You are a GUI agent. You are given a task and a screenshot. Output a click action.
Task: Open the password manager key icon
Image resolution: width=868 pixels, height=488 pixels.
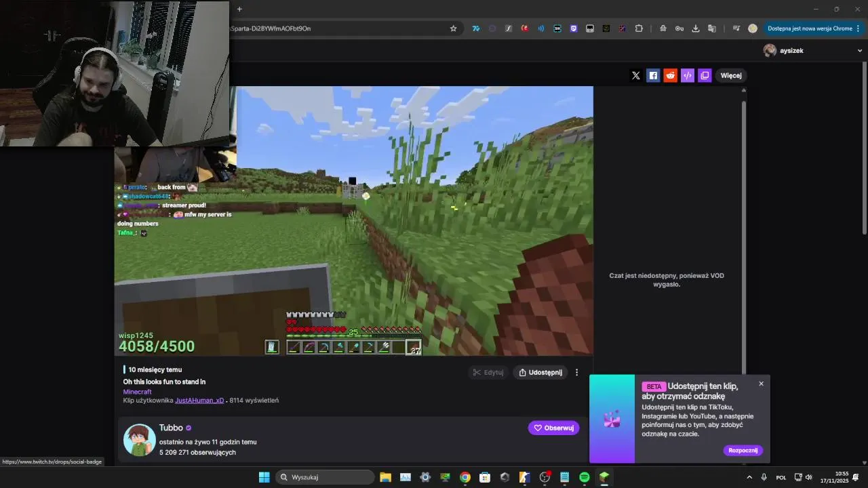pos(679,28)
